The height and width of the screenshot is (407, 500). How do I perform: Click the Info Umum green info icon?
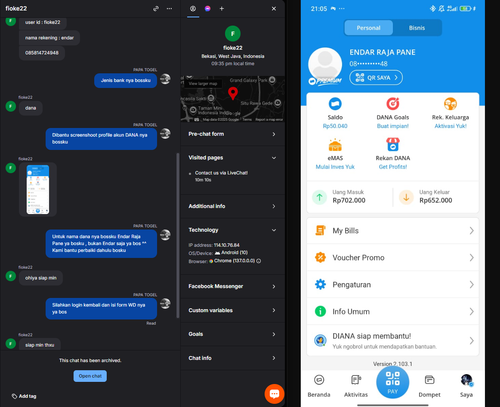click(320, 312)
